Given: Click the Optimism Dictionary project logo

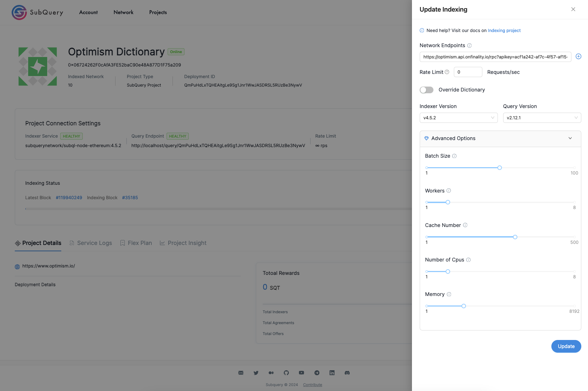Looking at the screenshot, I should coord(38,67).
